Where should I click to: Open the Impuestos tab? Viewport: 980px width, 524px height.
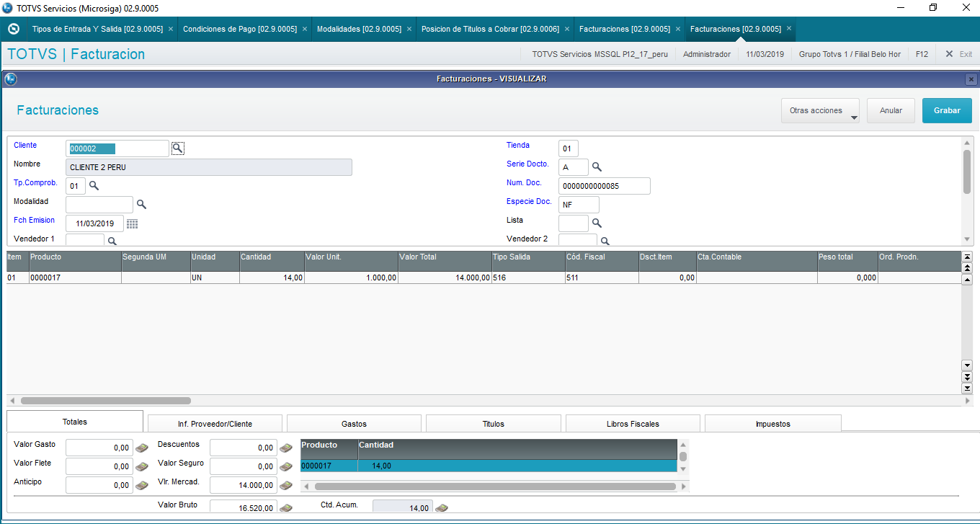[x=772, y=424]
